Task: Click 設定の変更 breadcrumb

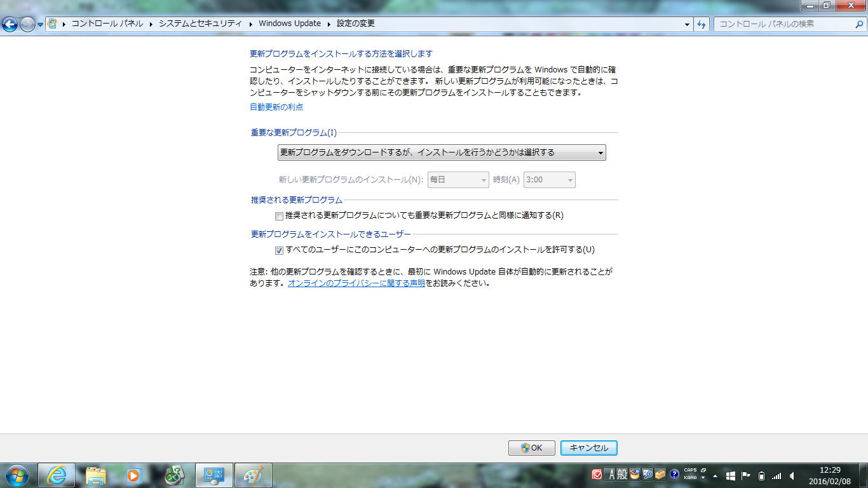Action: tap(356, 24)
